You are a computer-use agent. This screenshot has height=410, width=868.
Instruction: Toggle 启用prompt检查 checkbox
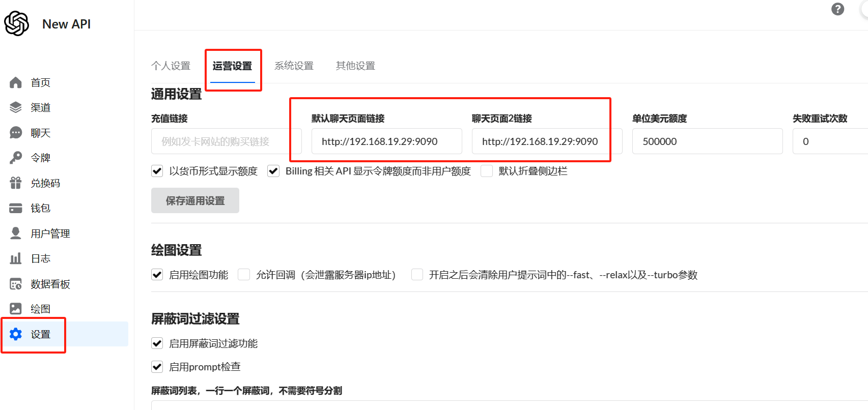coord(157,367)
